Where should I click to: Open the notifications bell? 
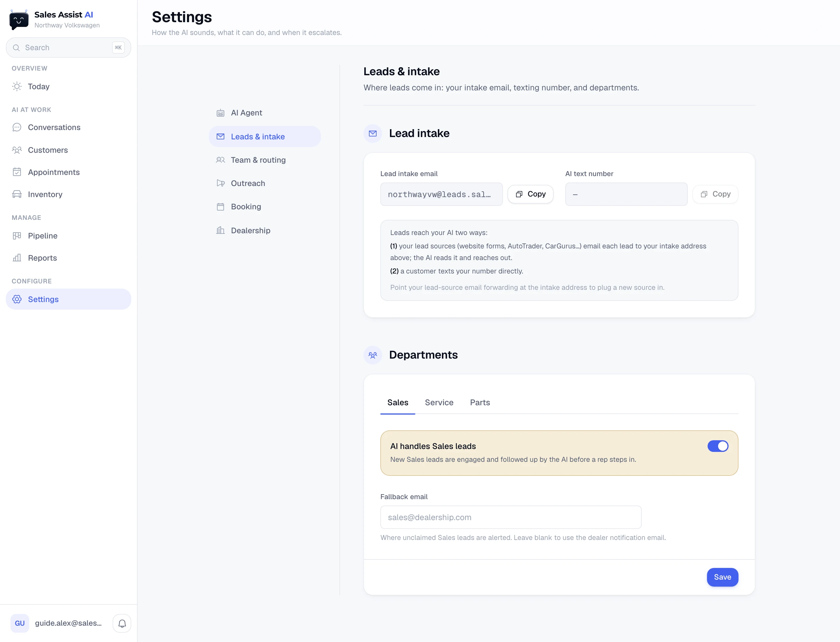(122, 623)
